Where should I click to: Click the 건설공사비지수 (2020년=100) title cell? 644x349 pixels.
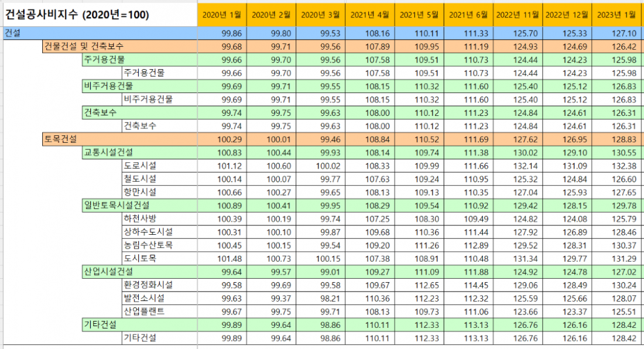76,15
